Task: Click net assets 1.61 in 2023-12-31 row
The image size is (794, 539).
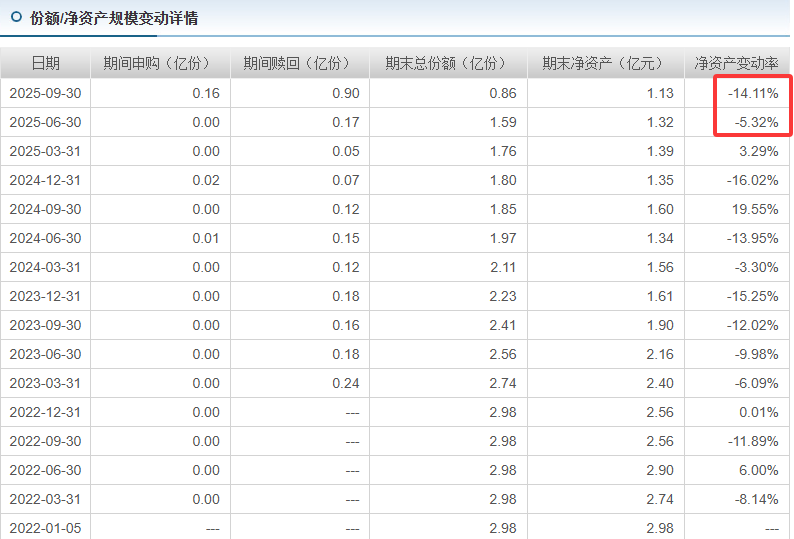Action: click(x=660, y=296)
